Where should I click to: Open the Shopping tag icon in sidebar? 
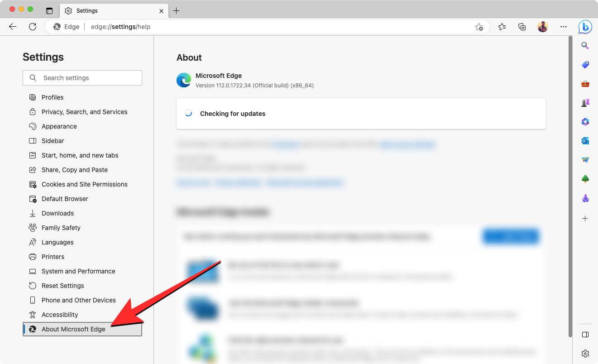(x=585, y=65)
